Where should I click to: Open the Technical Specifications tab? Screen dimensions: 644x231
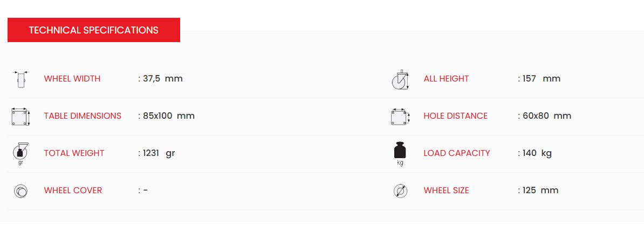[94, 30]
